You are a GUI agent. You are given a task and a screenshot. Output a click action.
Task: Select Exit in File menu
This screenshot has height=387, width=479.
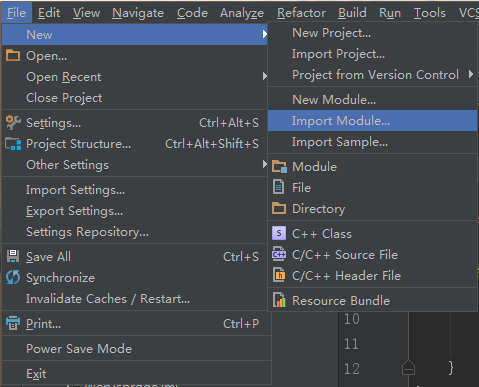pos(136,373)
